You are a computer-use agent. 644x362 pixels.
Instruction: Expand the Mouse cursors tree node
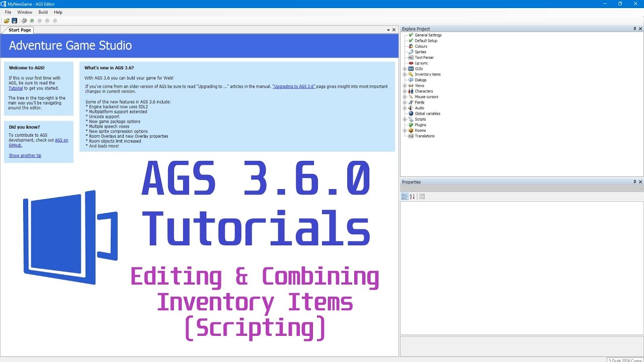(x=405, y=97)
